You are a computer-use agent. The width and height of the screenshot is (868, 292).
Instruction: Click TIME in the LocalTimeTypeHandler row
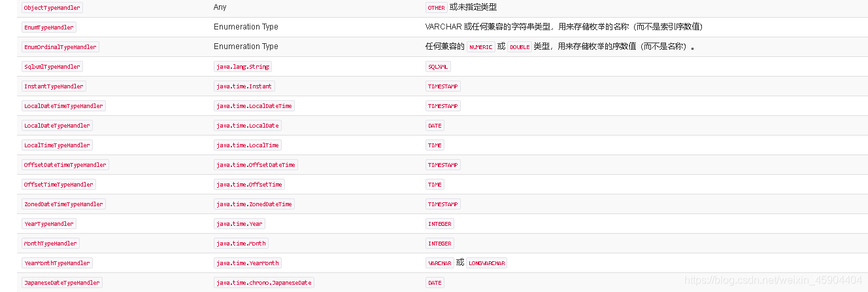pos(435,145)
